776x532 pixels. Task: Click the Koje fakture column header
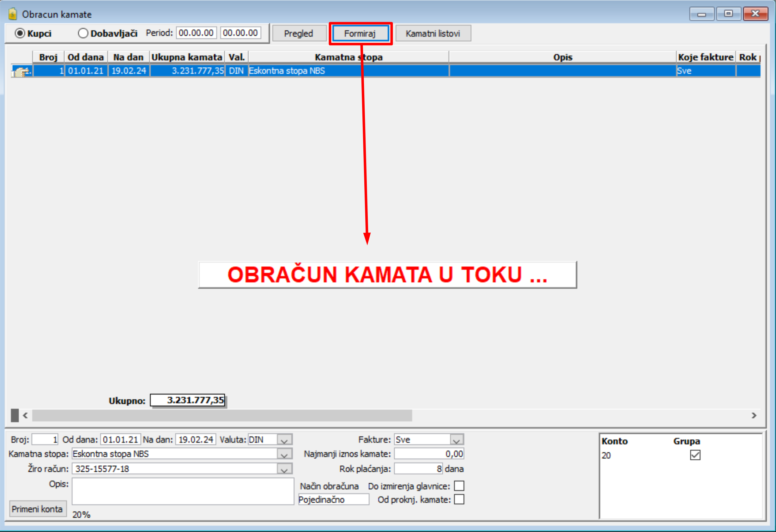(706, 57)
